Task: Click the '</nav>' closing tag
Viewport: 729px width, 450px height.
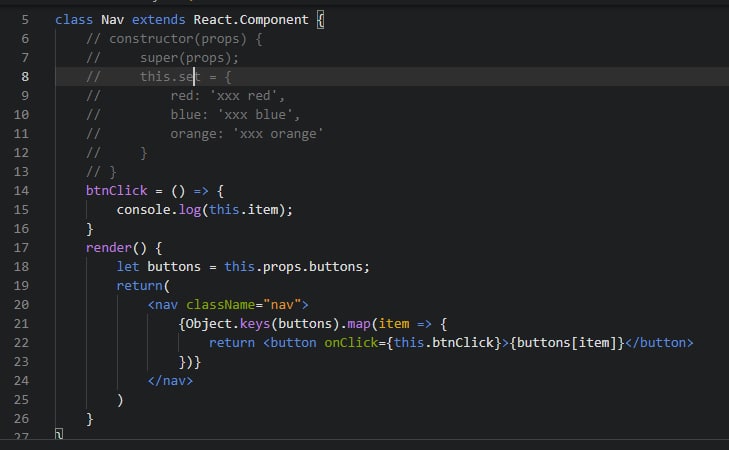Action: point(170,381)
